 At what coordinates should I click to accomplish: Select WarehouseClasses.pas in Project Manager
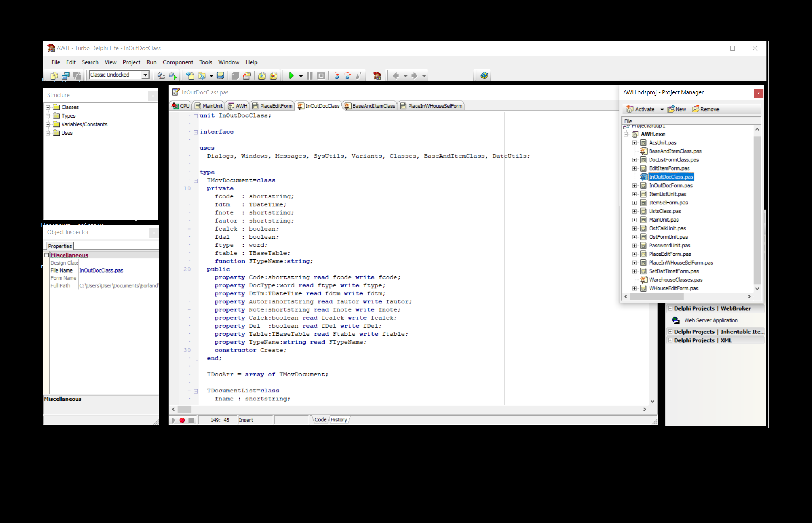point(675,280)
